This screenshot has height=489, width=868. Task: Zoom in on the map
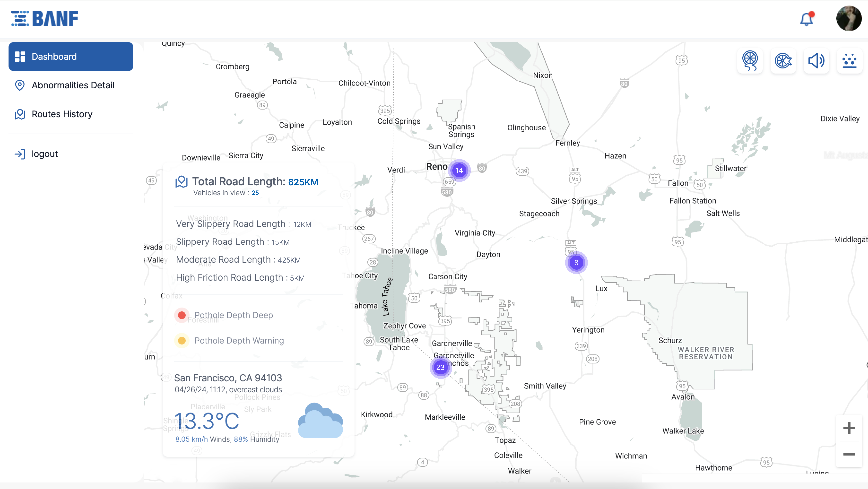[x=849, y=428]
